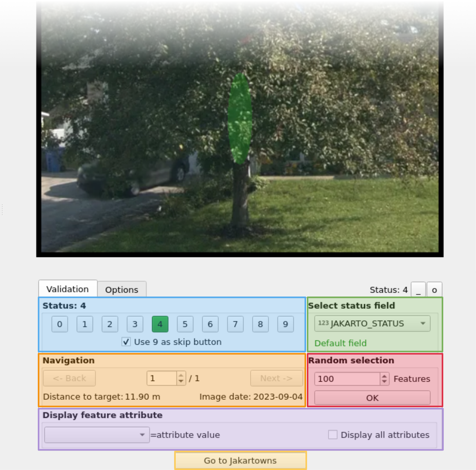Viewport: 476px width, 470px height.
Task: Click the feature index input field
Action: click(x=162, y=378)
